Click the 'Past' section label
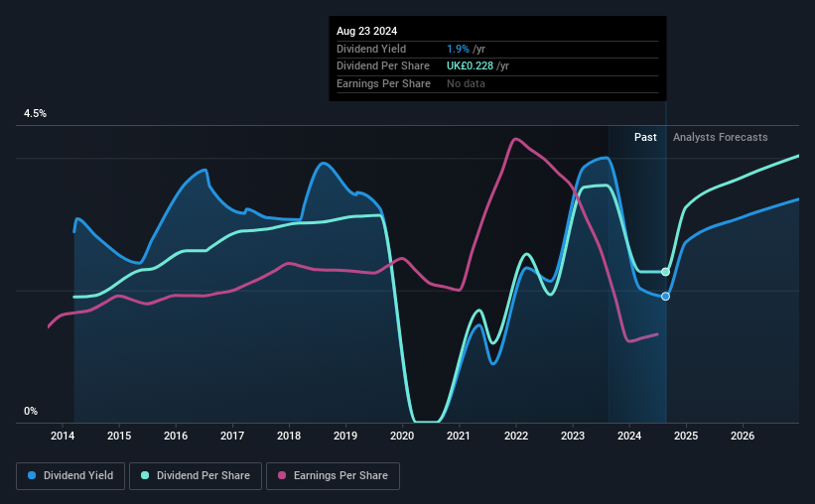Screen dimensions: 815x504 [x=645, y=137]
